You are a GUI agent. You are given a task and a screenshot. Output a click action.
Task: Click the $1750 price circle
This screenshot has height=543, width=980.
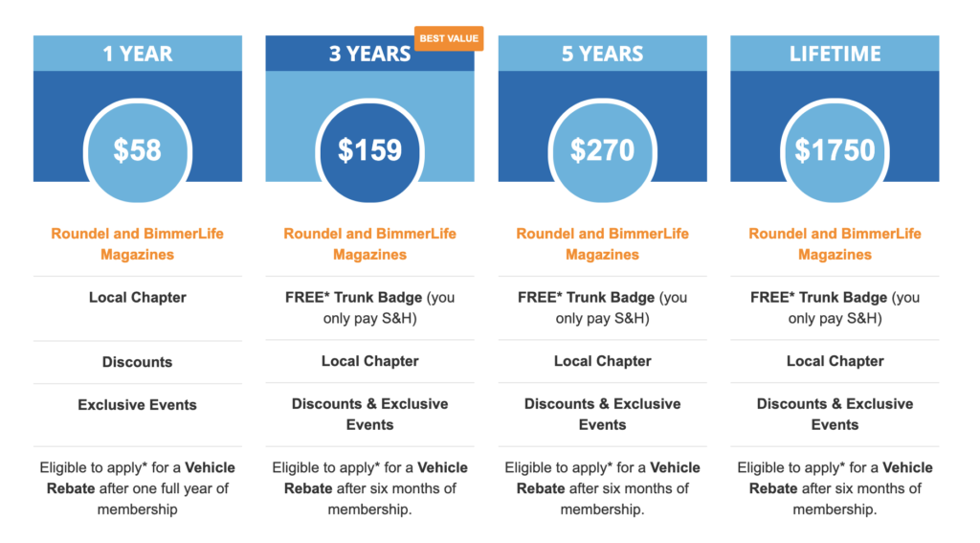pos(835,150)
